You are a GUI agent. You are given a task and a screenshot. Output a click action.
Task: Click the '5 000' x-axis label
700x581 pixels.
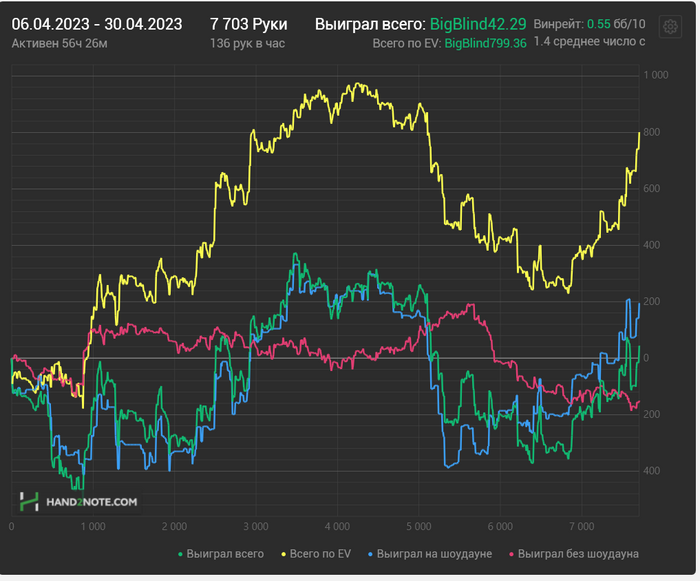point(419,527)
